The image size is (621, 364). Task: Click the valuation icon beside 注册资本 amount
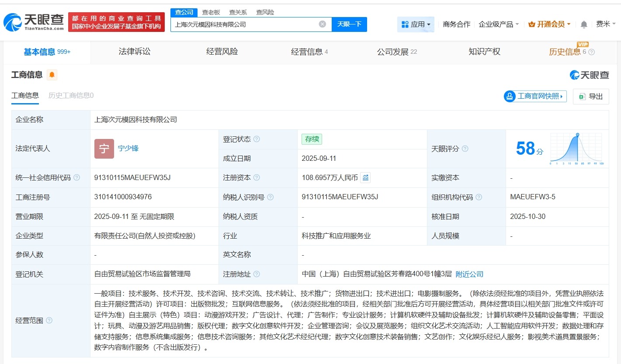(366, 178)
